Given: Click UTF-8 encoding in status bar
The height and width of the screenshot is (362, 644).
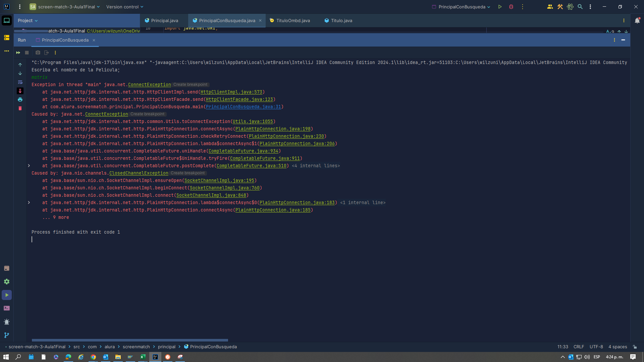Looking at the screenshot, I should click(596, 347).
